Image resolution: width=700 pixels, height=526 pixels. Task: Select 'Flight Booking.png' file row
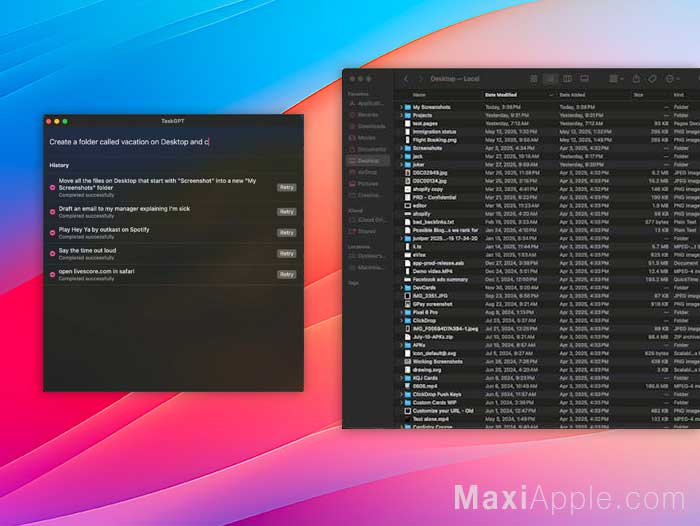548,140
